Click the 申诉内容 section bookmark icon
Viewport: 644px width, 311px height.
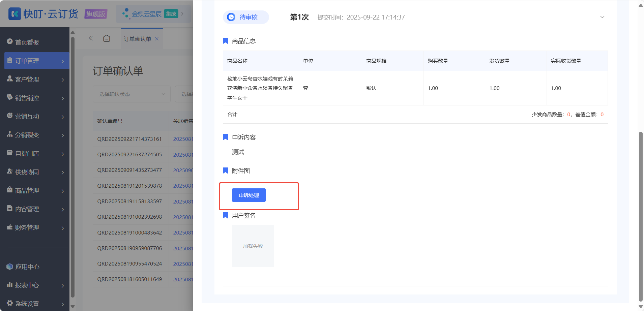coord(225,137)
